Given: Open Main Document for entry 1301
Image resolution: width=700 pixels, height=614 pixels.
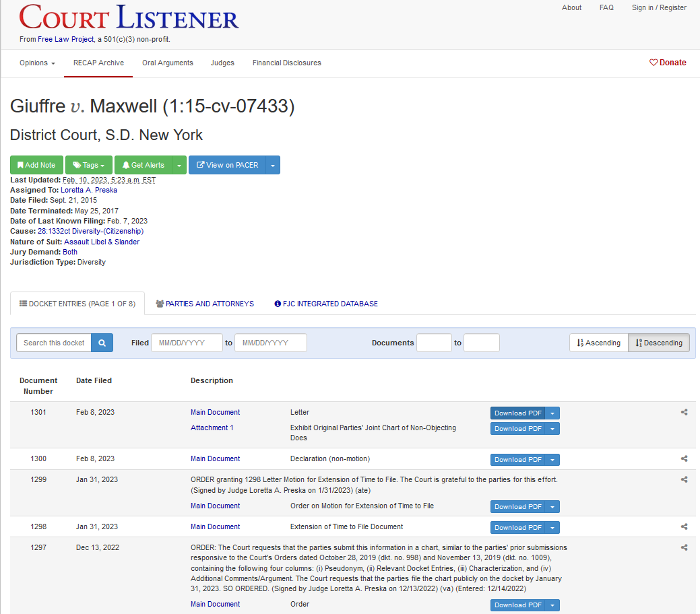Looking at the screenshot, I should [x=215, y=412].
